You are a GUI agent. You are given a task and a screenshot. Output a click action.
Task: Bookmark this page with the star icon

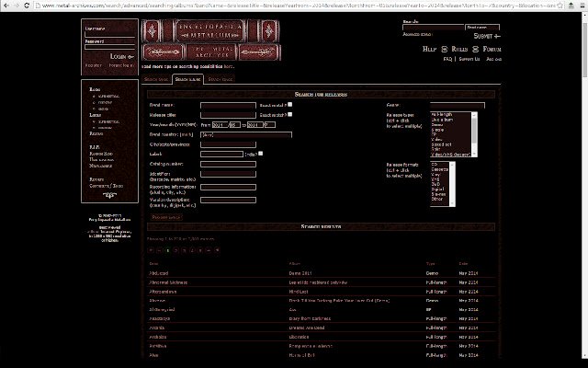point(560,6)
